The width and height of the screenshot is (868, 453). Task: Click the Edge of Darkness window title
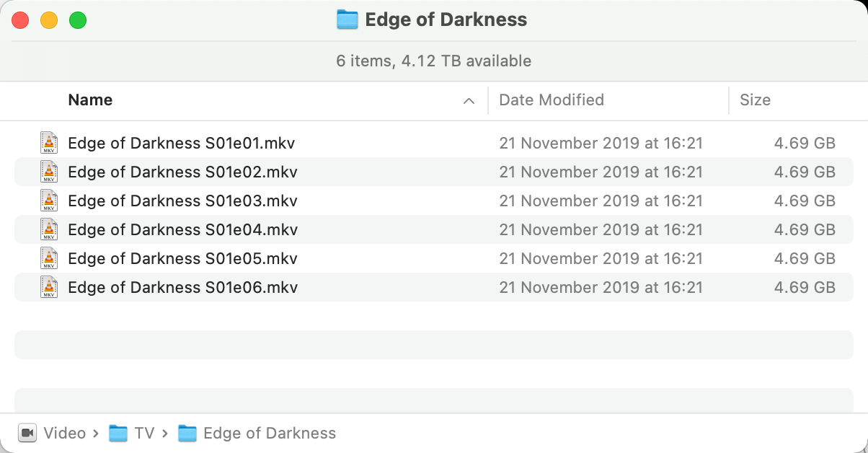pyautogui.click(x=446, y=19)
